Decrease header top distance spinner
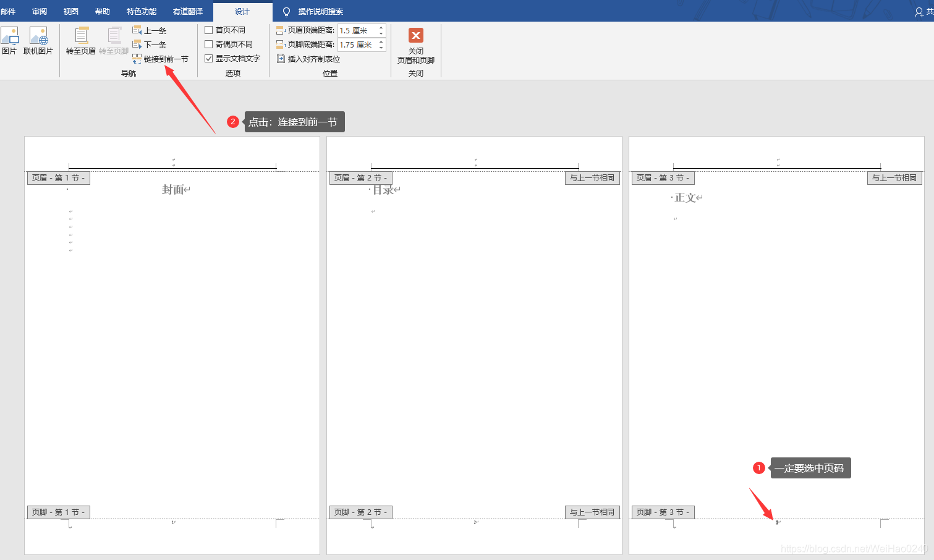 (381, 33)
